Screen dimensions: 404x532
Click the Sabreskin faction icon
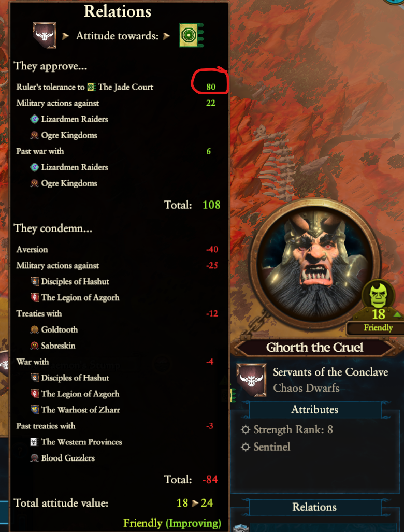click(x=35, y=346)
